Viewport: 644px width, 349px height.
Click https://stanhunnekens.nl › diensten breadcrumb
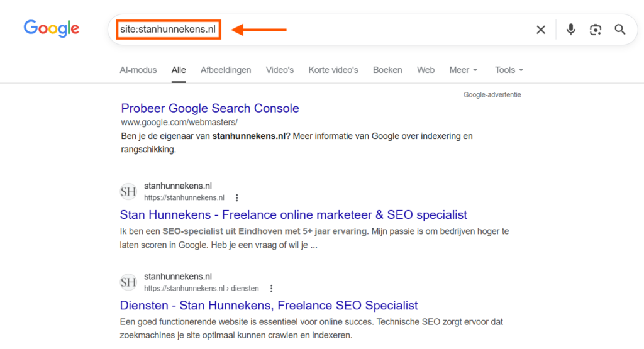click(x=202, y=289)
